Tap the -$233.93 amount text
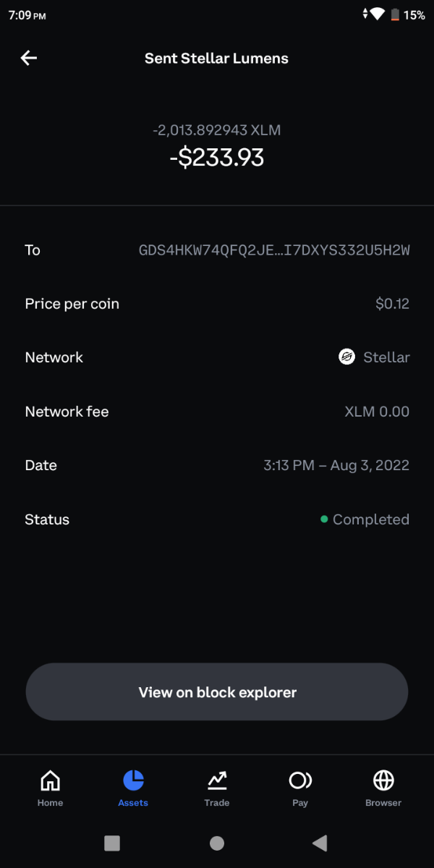This screenshot has height=868, width=434. point(217,157)
